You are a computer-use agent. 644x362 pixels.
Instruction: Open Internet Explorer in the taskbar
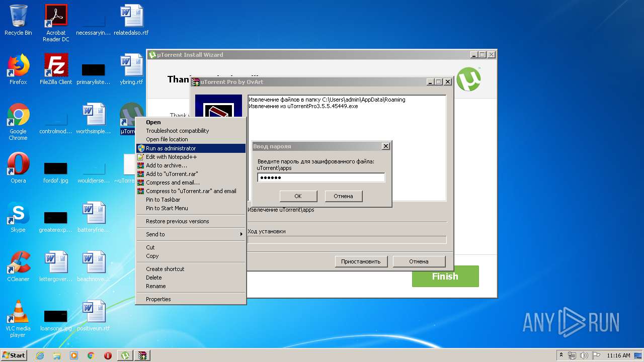[40, 355]
